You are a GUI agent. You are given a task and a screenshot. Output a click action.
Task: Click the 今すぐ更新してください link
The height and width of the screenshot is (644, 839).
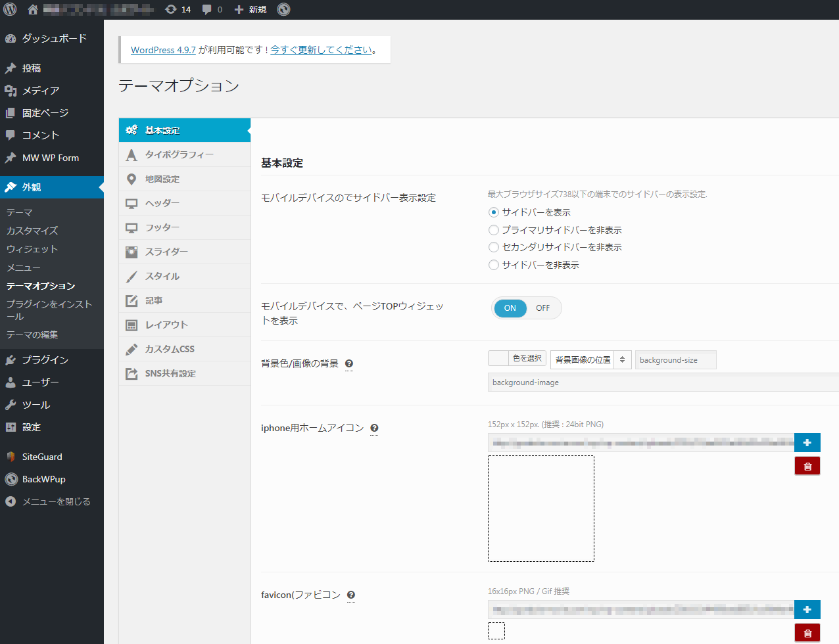point(321,50)
